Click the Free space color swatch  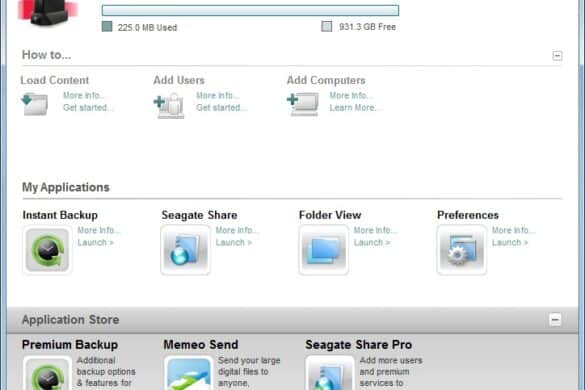tap(326, 26)
